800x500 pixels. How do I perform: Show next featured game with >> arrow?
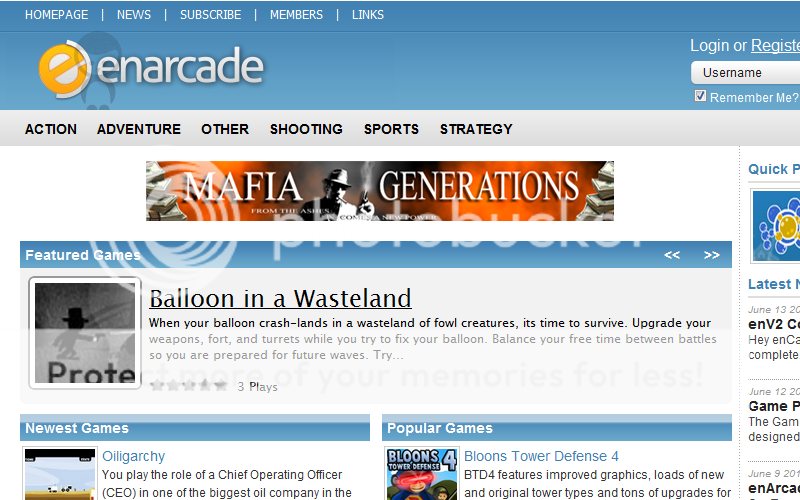click(x=711, y=255)
